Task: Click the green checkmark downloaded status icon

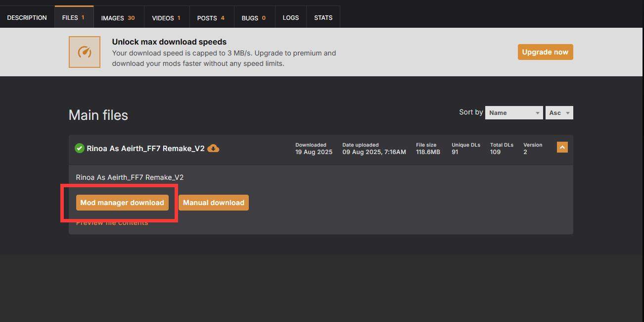Action: tap(79, 148)
